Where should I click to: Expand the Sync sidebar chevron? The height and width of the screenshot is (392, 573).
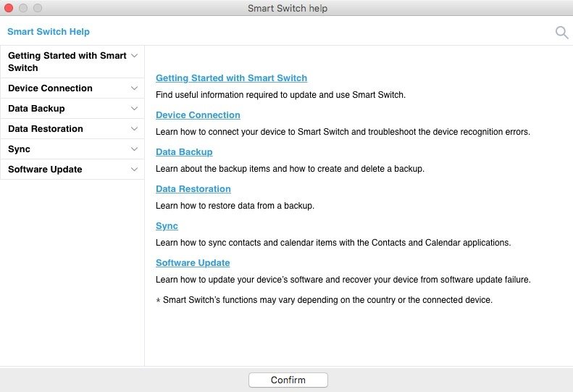tap(134, 149)
